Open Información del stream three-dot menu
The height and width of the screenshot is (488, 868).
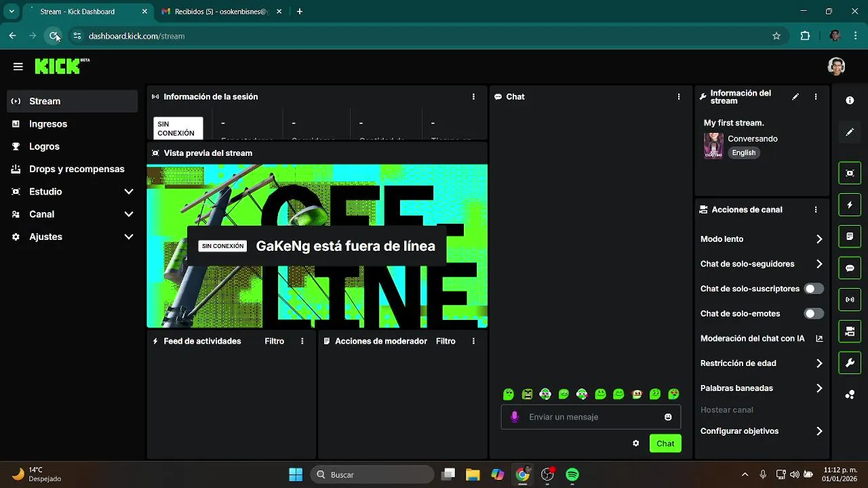(x=816, y=97)
